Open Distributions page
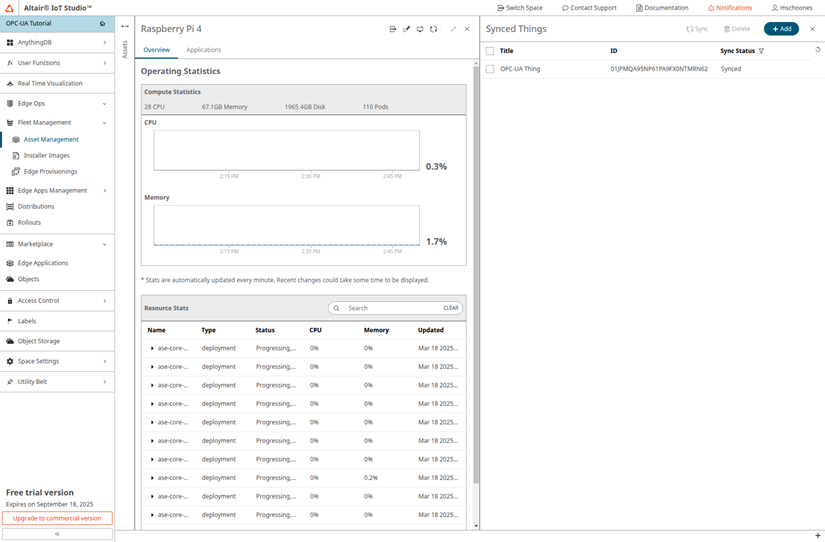The width and height of the screenshot is (825, 542). point(36,207)
